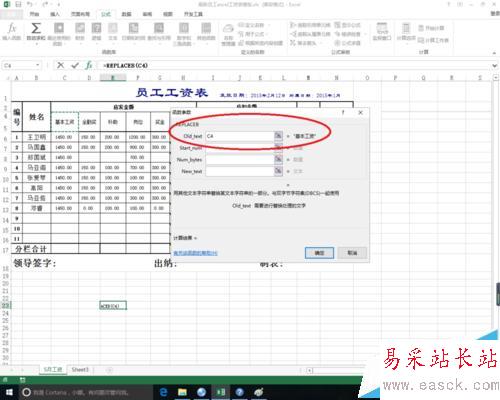Click the range selector icon for Num_bytes
Image resolution: width=500 pixels, height=400 pixels.
coord(278,159)
